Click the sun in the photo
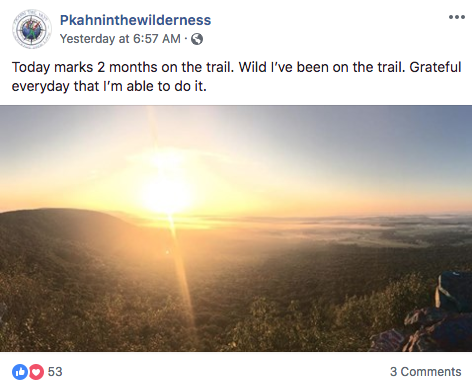Image resolution: width=472 pixels, height=388 pixels. (x=167, y=195)
